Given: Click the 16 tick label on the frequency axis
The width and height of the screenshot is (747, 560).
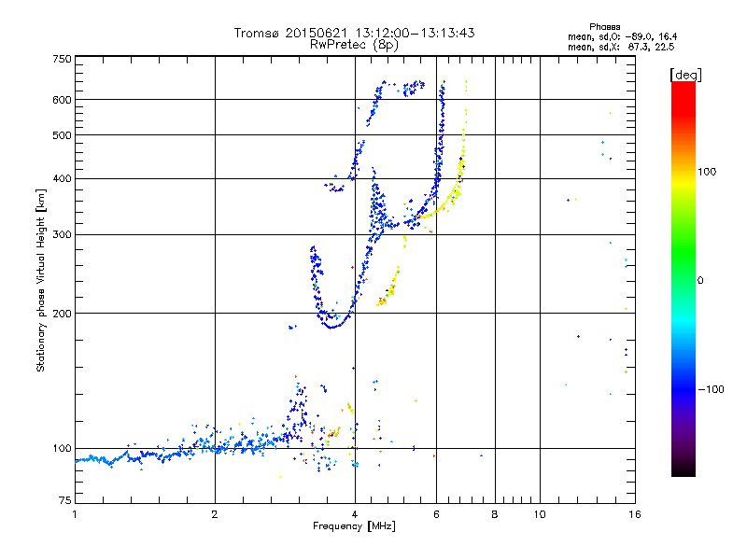Looking at the screenshot, I should coord(632,515).
